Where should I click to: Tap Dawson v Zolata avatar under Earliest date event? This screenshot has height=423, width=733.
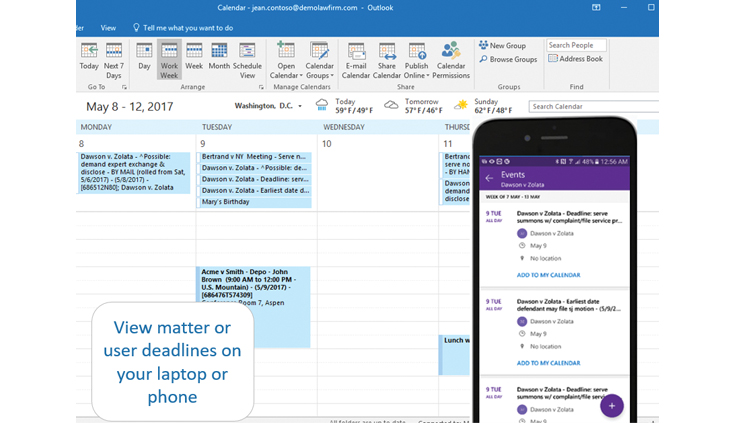click(x=522, y=322)
